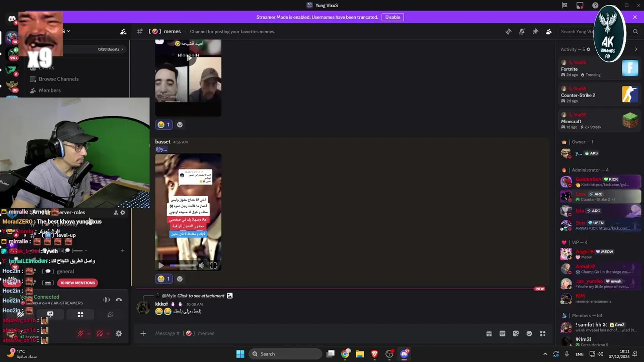The height and width of the screenshot is (362, 644).
Task: Open kkkof's user profile name
Action: pos(162,304)
